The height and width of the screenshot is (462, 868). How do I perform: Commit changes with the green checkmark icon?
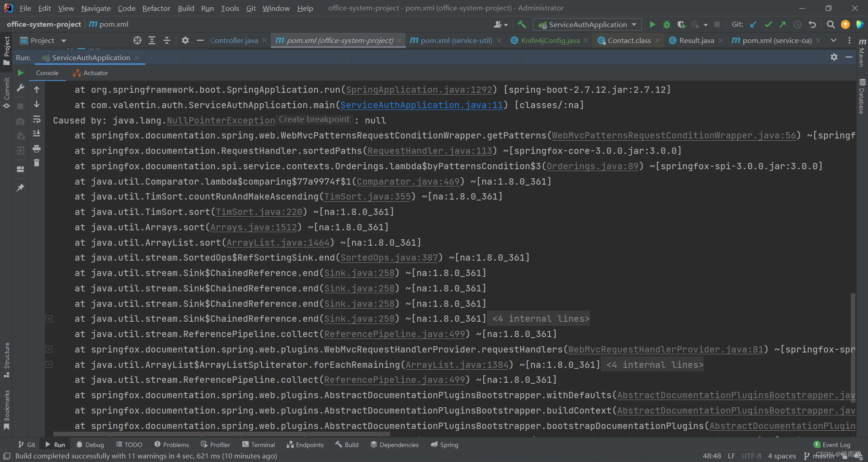[x=768, y=24]
